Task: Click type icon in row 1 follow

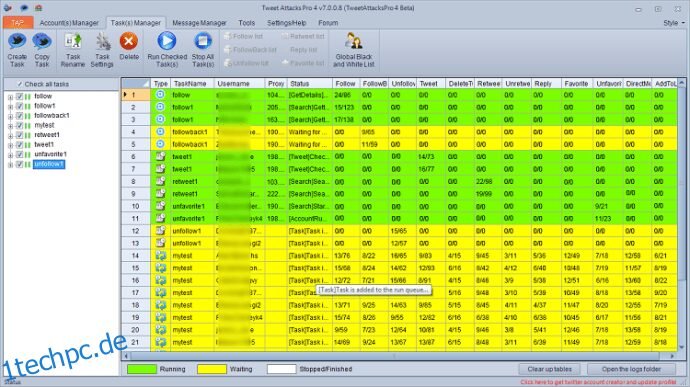Action: [x=160, y=94]
